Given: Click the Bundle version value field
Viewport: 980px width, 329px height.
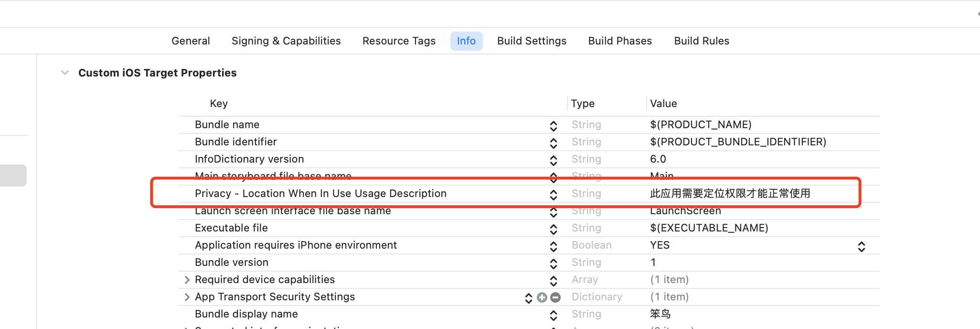Looking at the screenshot, I should 653,263.
